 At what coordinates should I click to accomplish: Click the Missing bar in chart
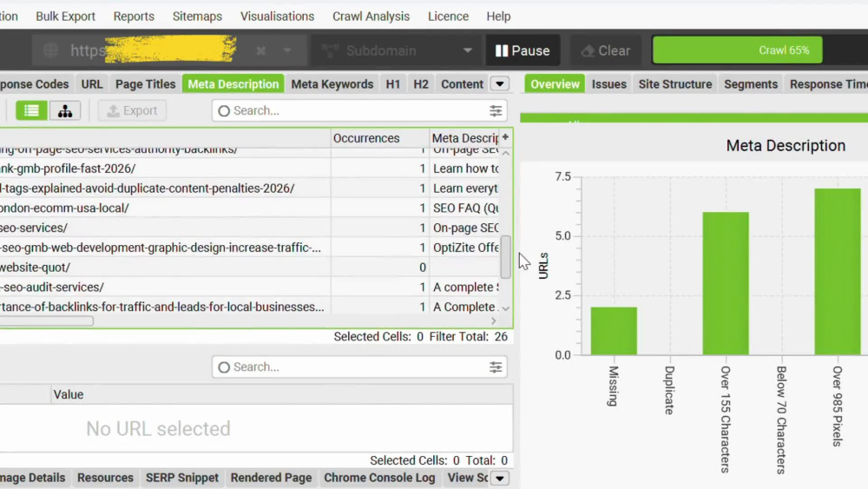click(x=614, y=331)
